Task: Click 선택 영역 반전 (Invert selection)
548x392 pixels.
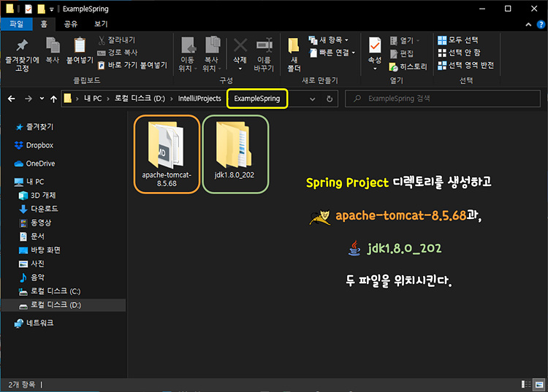Action: click(466, 65)
